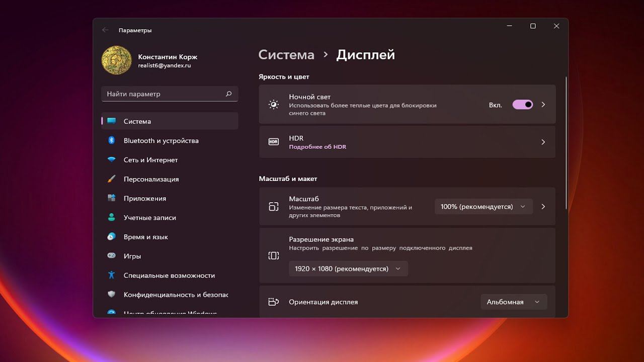Click the Ночной свет sun icon

(274, 105)
